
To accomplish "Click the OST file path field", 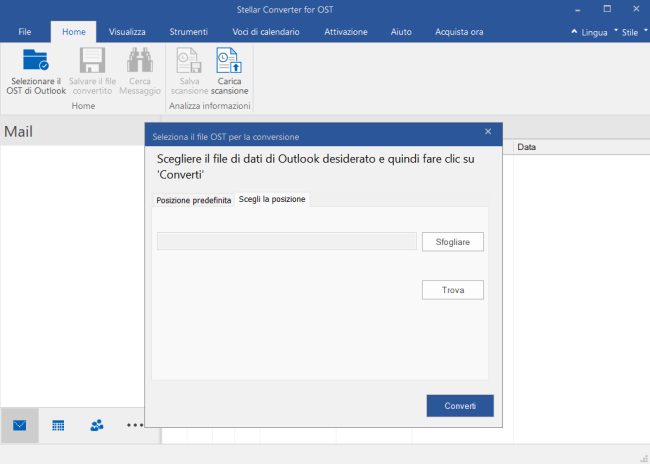I will point(286,241).
